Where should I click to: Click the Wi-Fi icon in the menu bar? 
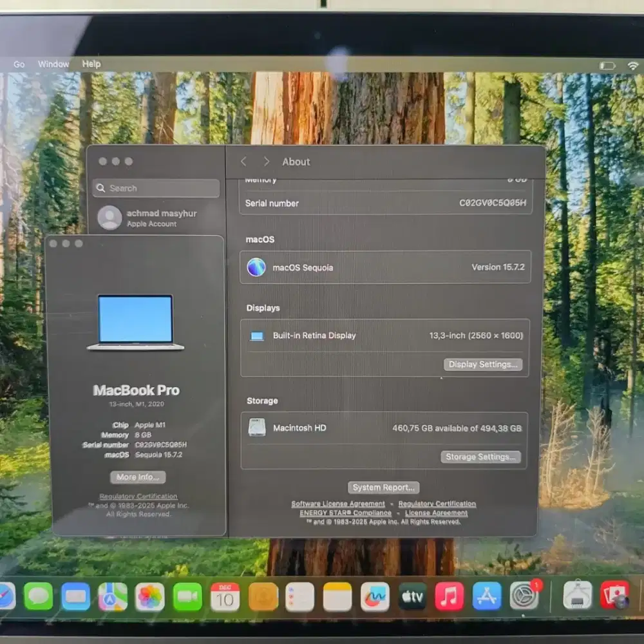click(633, 65)
